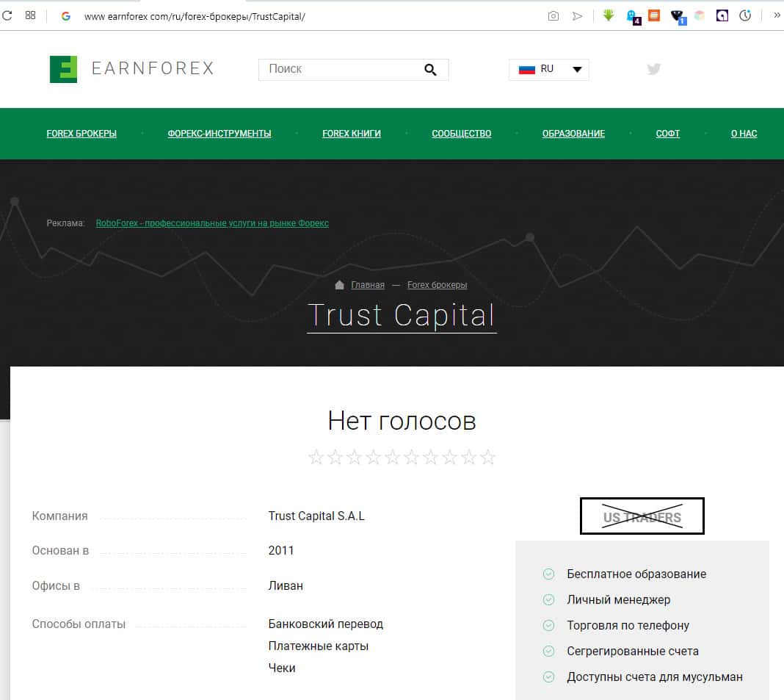The image size is (784, 700).
Task: Click Торговля по телефону check icon
Action: click(548, 626)
